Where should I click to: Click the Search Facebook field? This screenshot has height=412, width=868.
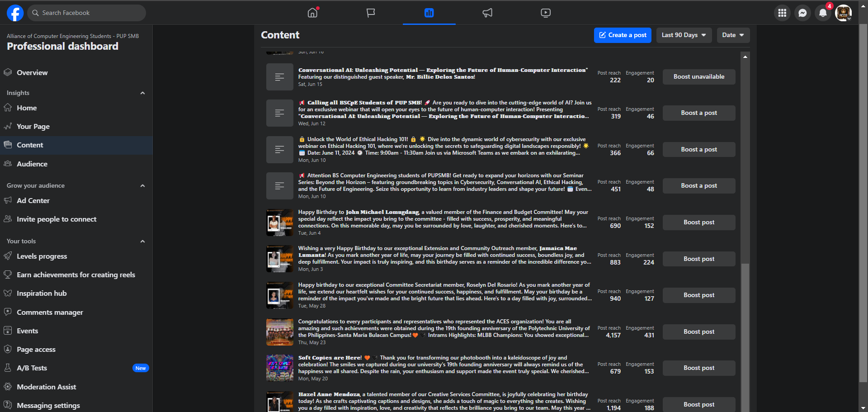87,13
